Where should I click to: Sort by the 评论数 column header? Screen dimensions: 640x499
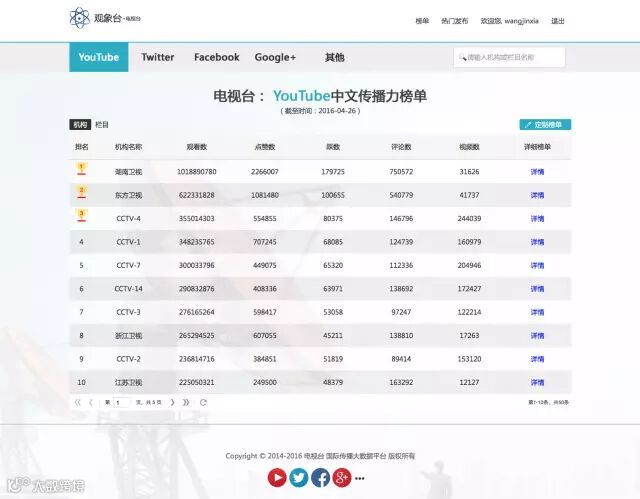tap(401, 147)
